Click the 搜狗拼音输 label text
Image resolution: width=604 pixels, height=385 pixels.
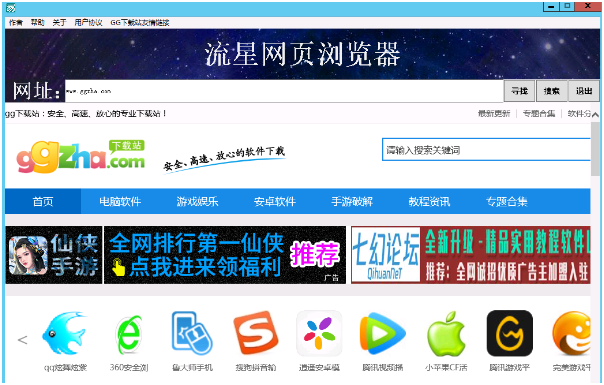coord(256,367)
